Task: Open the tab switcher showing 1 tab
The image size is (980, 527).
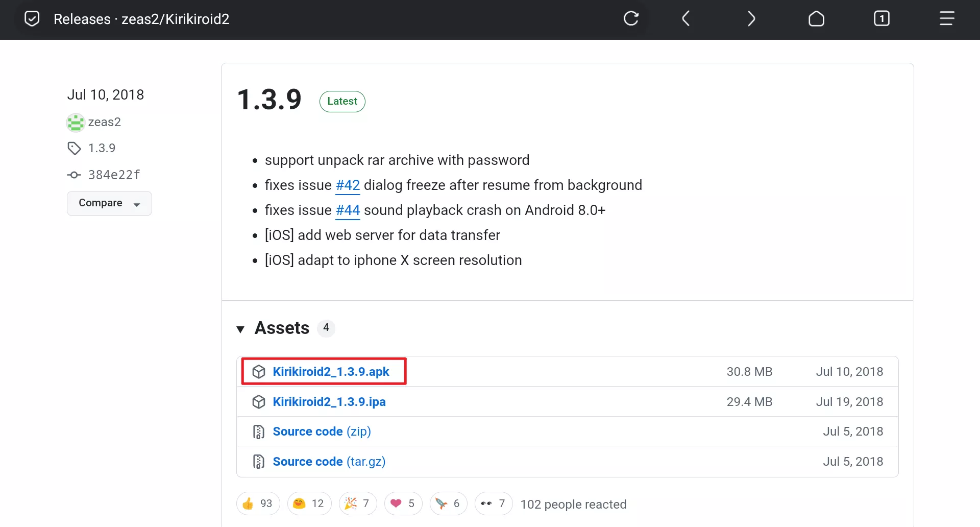Action: point(881,19)
